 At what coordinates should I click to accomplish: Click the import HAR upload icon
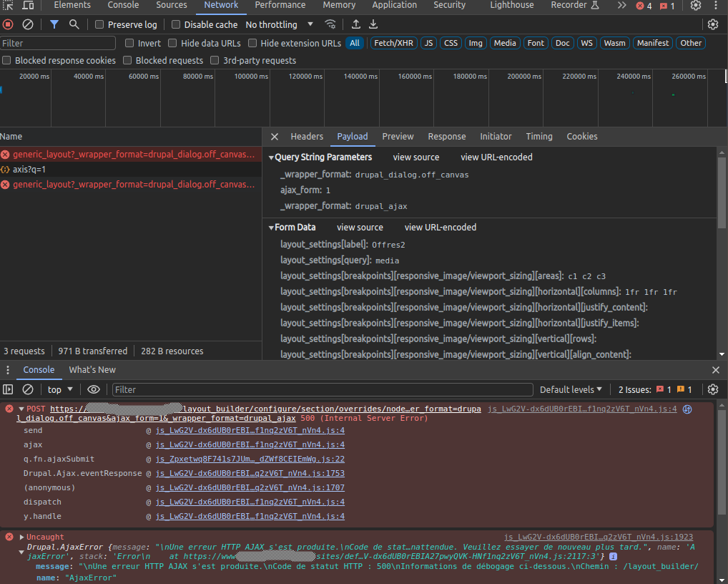(355, 24)
